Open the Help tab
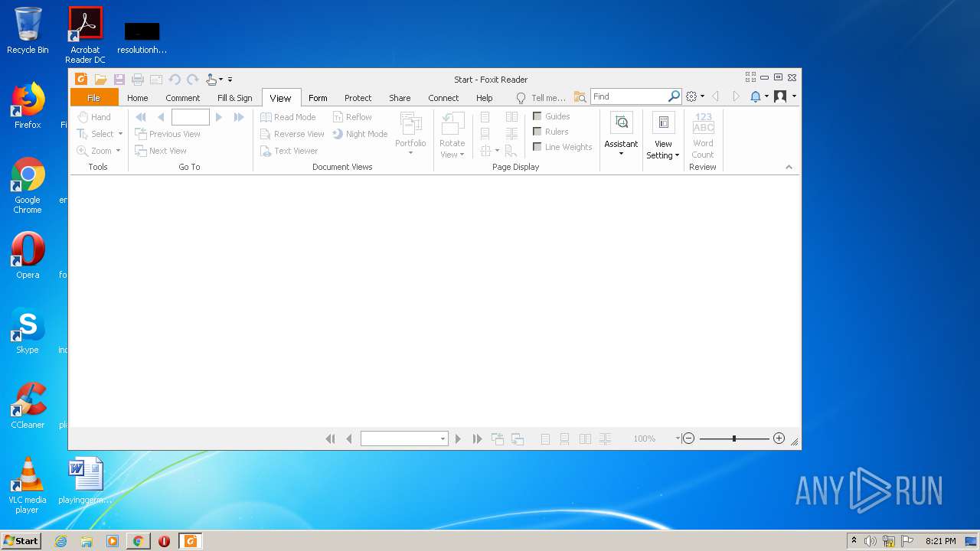This screenshot has width=980, height=551. 485,98
